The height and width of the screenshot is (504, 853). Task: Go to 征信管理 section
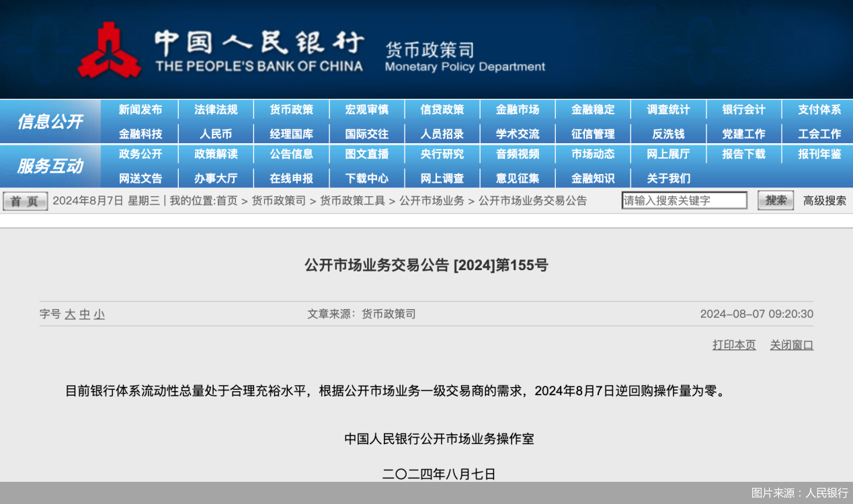593,134
